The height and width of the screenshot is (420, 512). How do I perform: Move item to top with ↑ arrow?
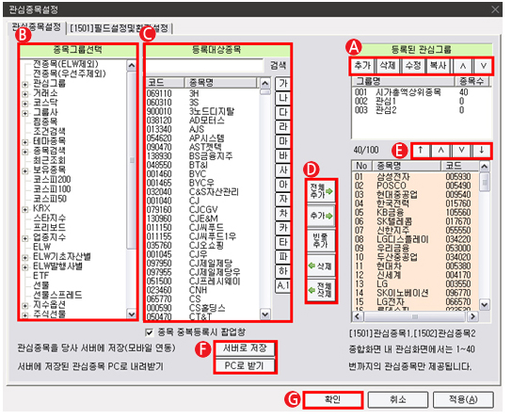(421, 151)
